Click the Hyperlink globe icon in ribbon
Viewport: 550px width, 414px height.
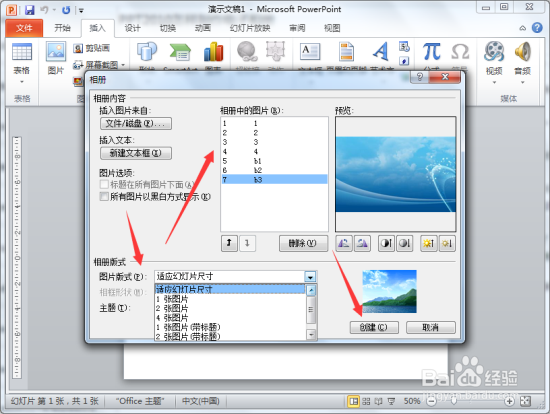[247, 51]
